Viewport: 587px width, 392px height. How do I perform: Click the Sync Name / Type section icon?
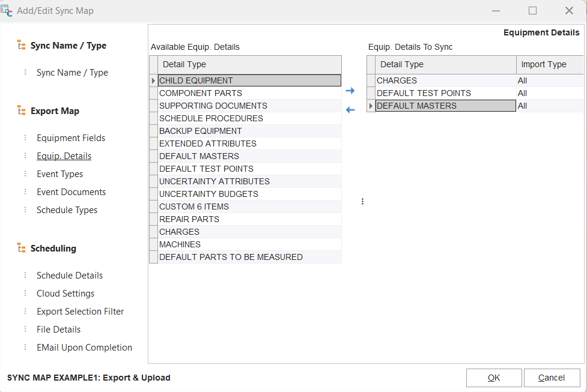click(x=21, y=46)
